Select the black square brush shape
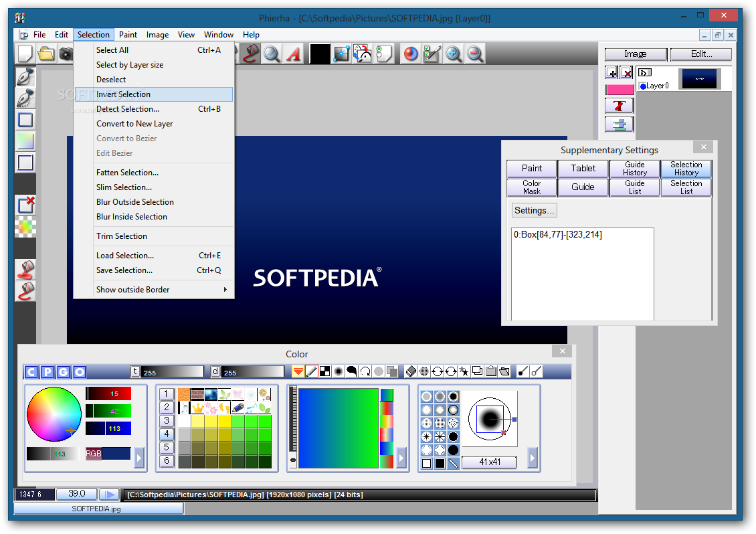The width and height of the screenshot is (756, 534). (x=440, y=464)
